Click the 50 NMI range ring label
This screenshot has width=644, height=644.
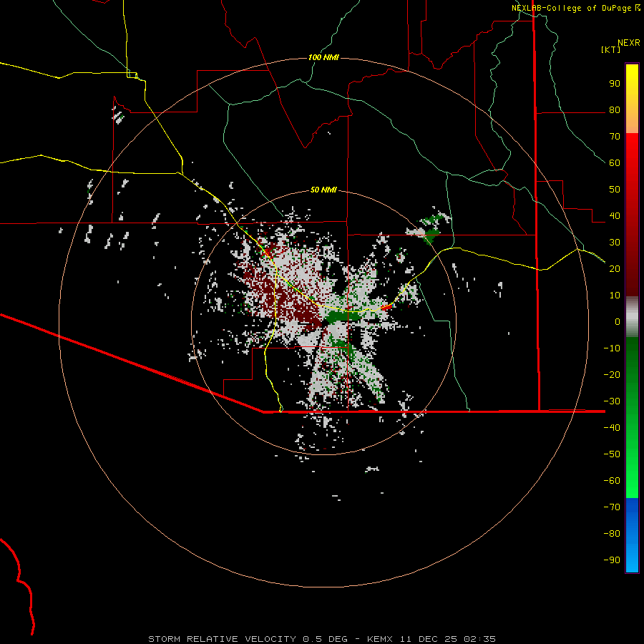323,190
